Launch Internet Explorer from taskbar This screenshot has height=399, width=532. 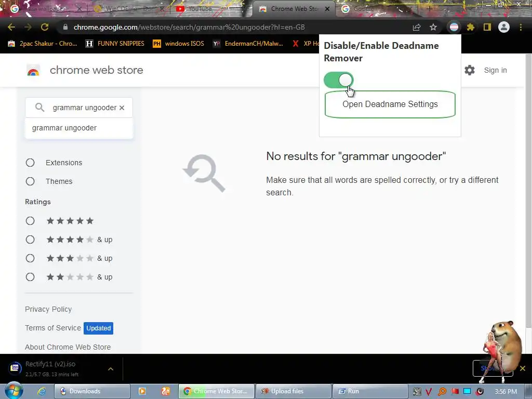point(42,391)
